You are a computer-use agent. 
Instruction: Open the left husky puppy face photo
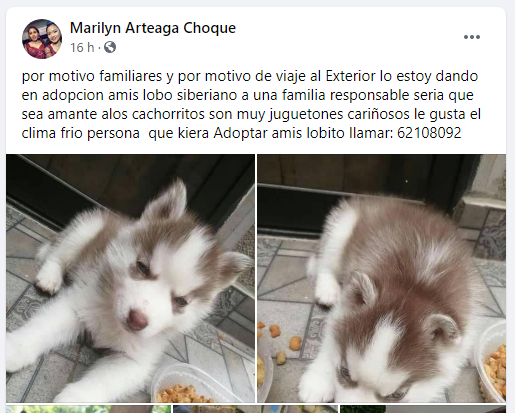[x=131, y=278]
